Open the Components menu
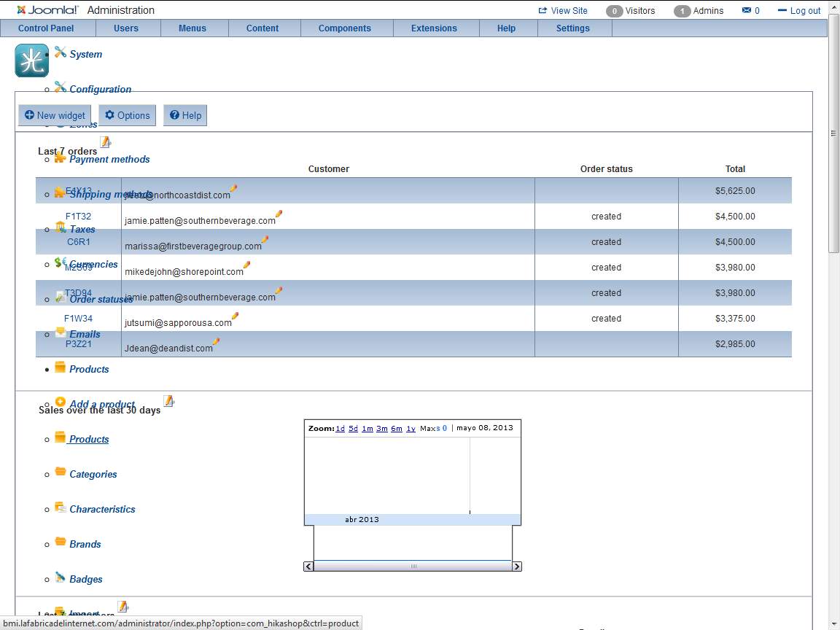 pos(345,28)
